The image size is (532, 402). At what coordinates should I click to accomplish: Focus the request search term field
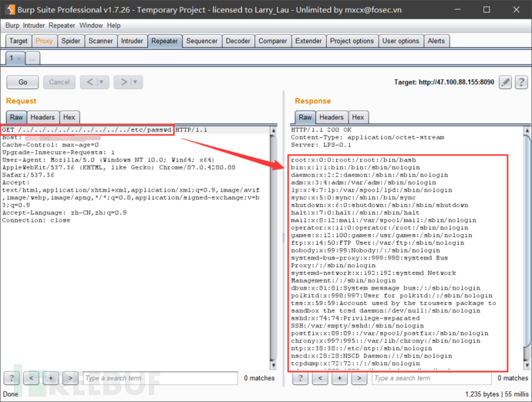(160, 378)
